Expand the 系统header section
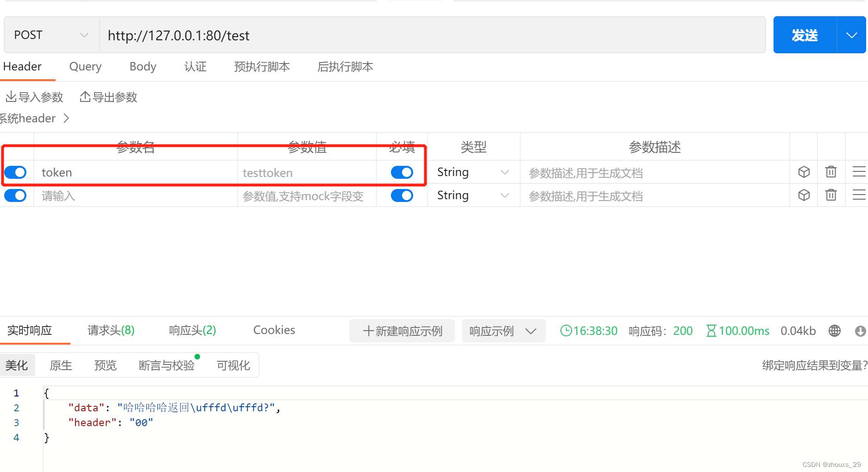The image size is (868, 472). 34,119
